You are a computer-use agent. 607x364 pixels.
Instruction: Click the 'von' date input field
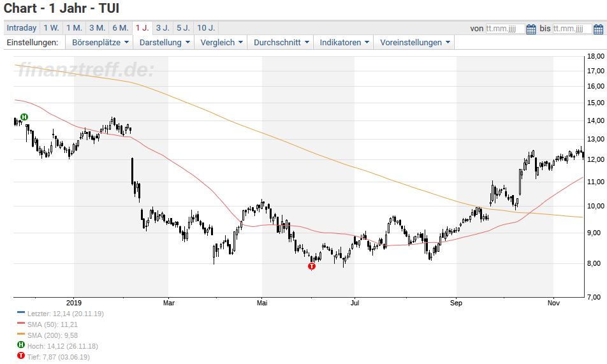tap(505, 29)
